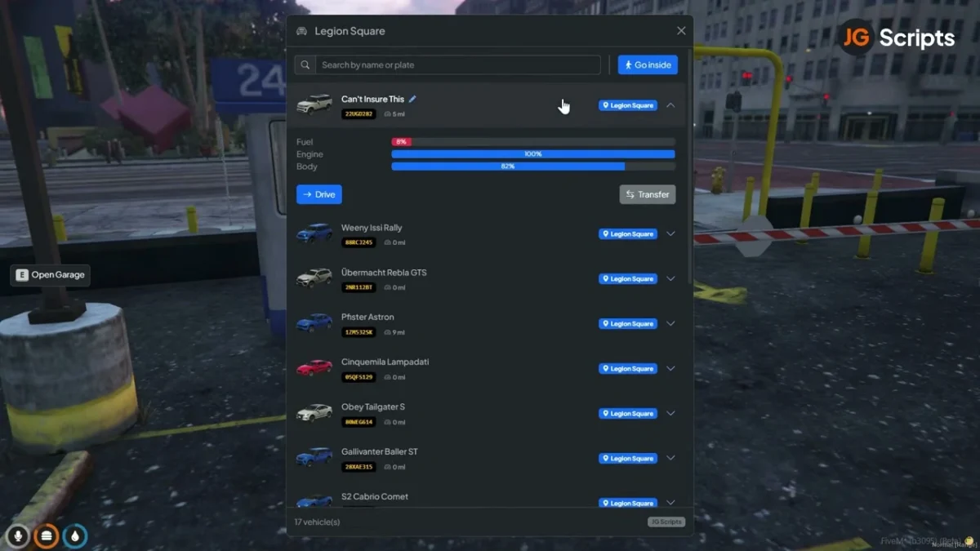
Task: Click the Can't Insure This vehicle thumbnail
Action: (x=314, y=104)
